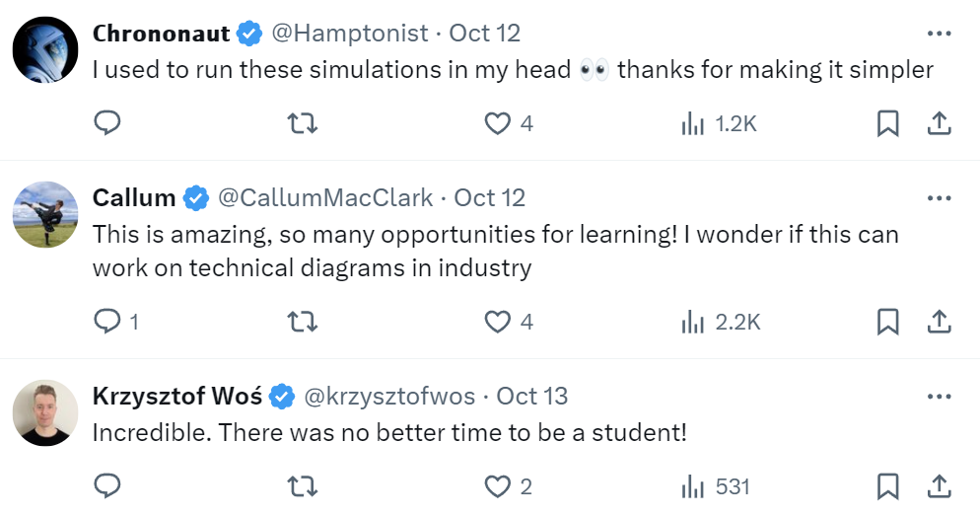980x516 pixels.
Task: Bookmark Krzysztof Woś's tweet
Action: (x=887, y=486)
